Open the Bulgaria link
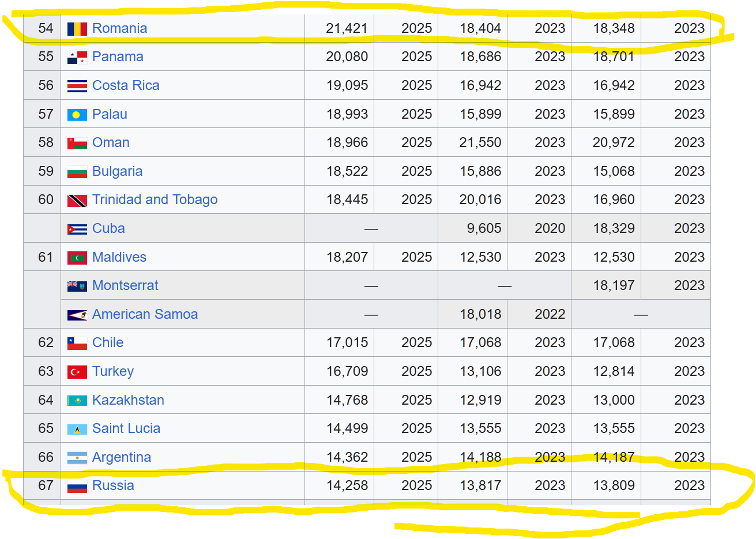This screenshot has height=539, width=756. click(117, 171)
